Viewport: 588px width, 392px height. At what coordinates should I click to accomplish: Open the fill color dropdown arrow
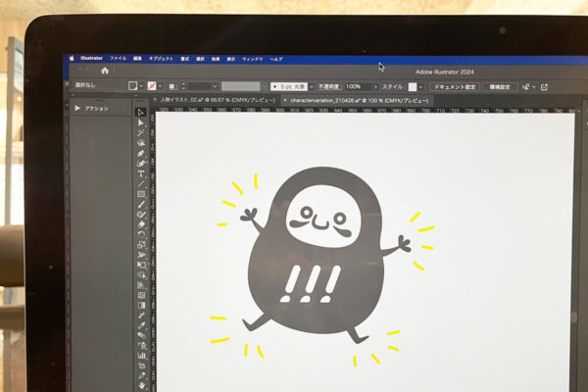pyautogui.click(x=141, y=86)
